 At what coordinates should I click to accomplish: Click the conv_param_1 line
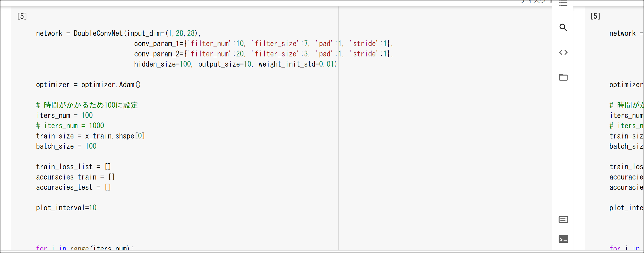pos(264,44)
